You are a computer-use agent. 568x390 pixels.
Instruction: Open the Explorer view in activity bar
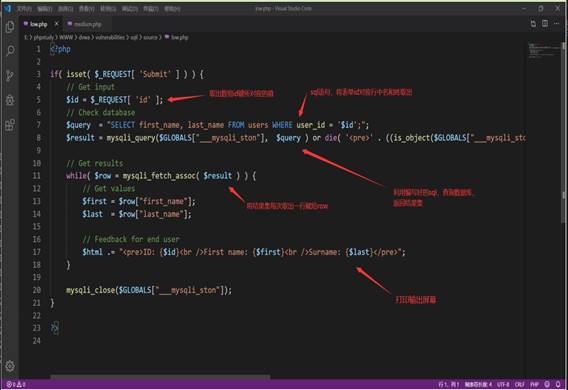click(10, 27)
